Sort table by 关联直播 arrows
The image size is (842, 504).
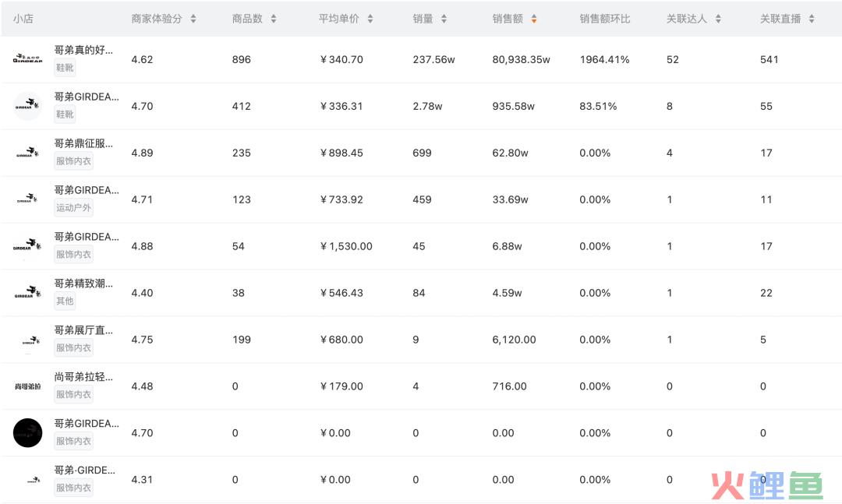pos(812,19)
